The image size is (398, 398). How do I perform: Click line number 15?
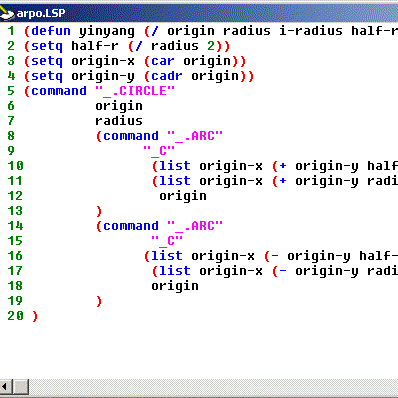[15, 241]
